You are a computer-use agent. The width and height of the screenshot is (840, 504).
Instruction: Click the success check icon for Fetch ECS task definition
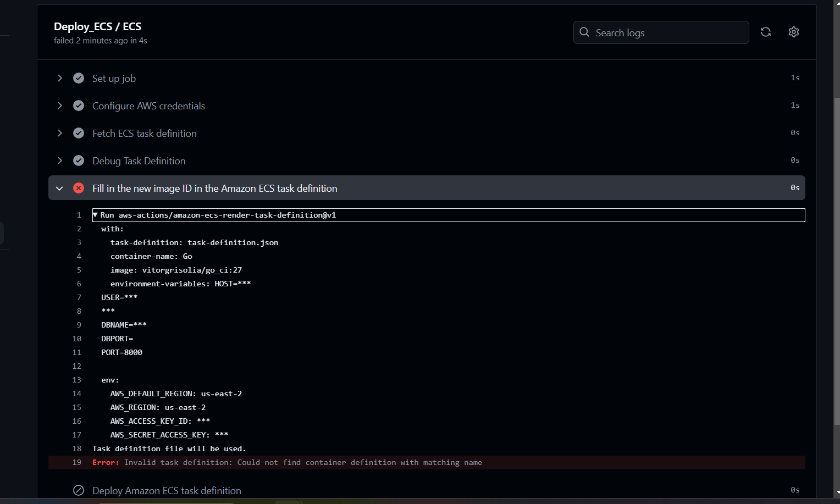click(x=79, y=133)
